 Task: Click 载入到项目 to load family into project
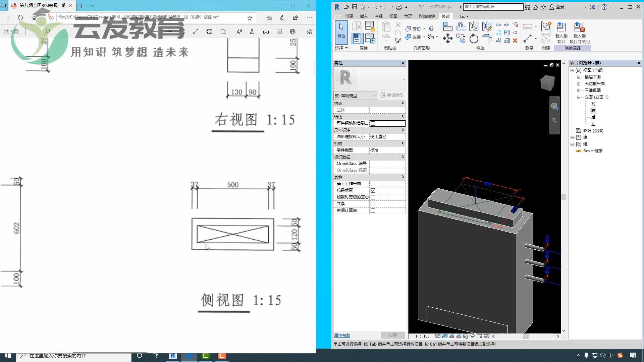[561, 32]
